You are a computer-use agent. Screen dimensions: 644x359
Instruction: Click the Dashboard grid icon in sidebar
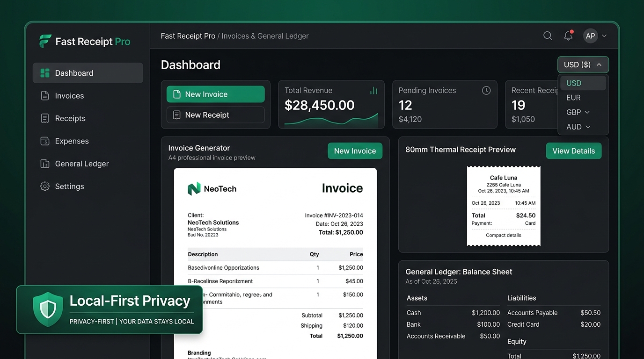tap(45, 73)
